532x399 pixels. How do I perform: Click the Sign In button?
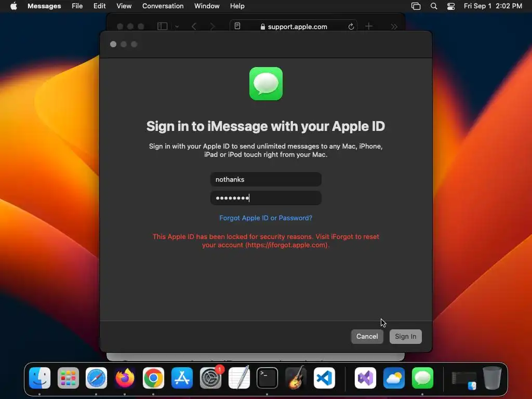point(405,336)
